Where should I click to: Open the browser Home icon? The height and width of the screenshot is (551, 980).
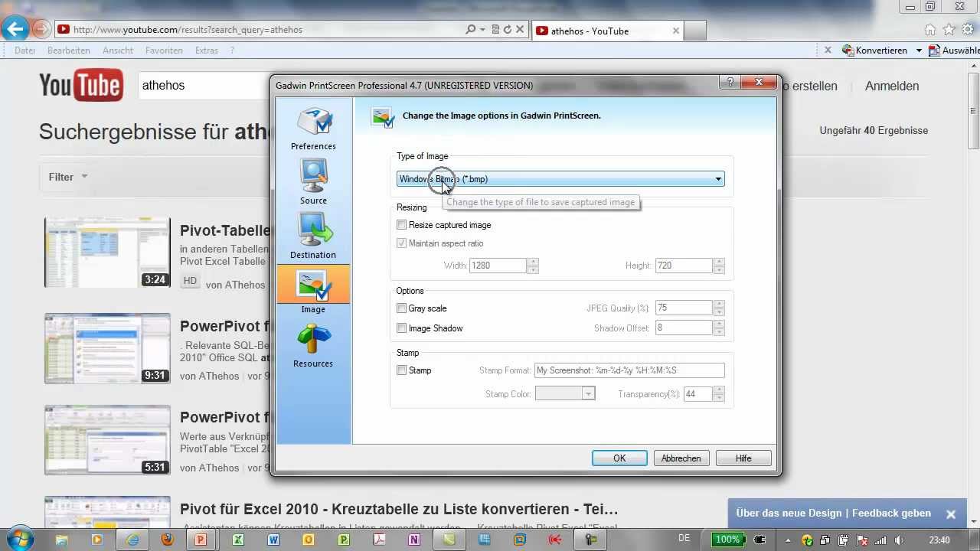pos(930,30)
